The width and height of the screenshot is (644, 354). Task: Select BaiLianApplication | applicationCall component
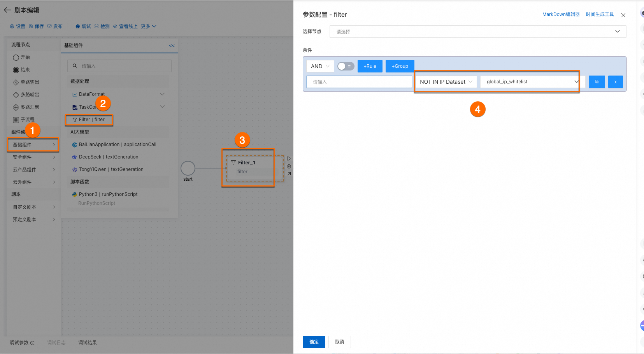click(x=114, y=144)
